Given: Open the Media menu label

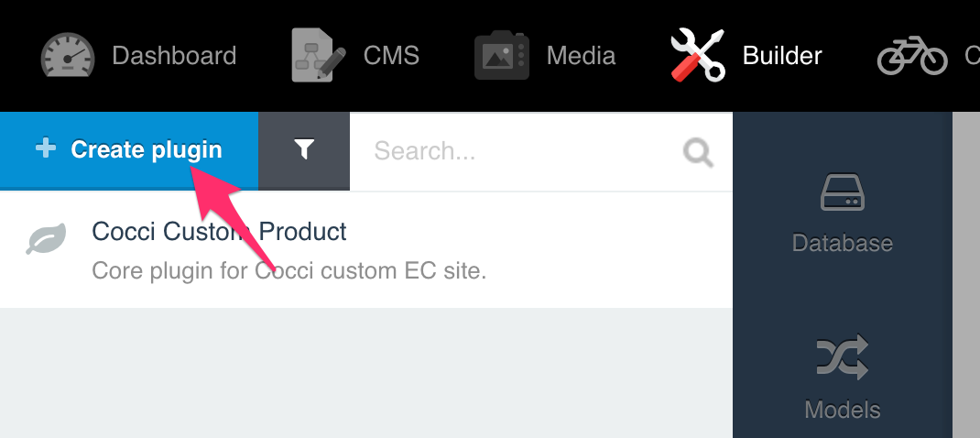Looking at the screenshot, I should (581, 56).
